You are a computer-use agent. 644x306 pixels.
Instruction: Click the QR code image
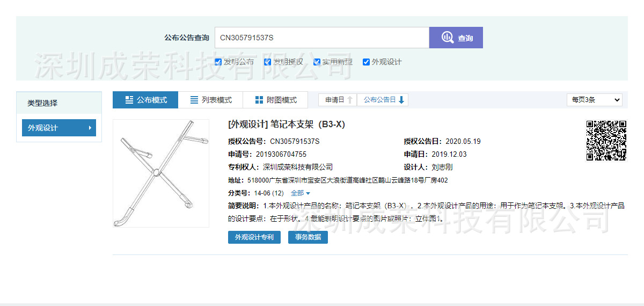[x=606, y=141]
